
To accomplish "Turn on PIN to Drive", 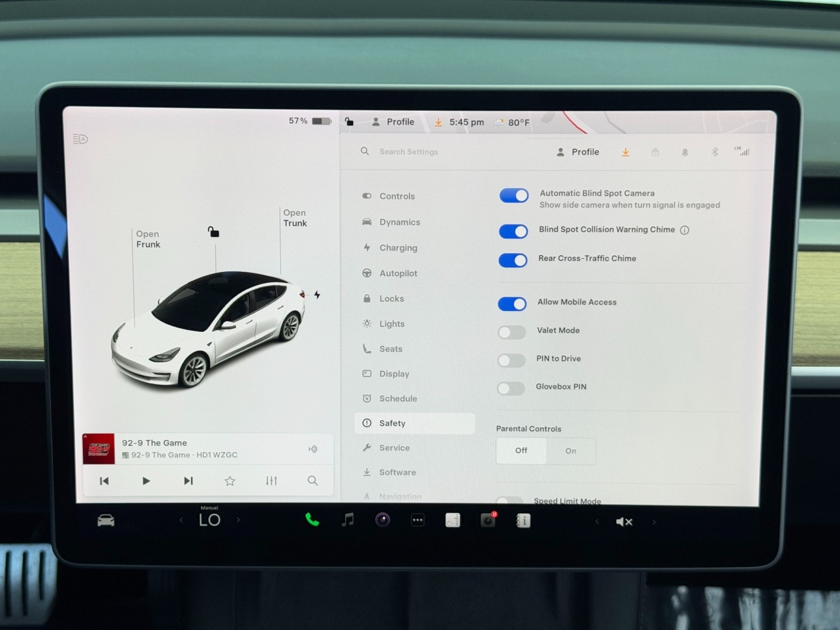I will click(511, 360).
